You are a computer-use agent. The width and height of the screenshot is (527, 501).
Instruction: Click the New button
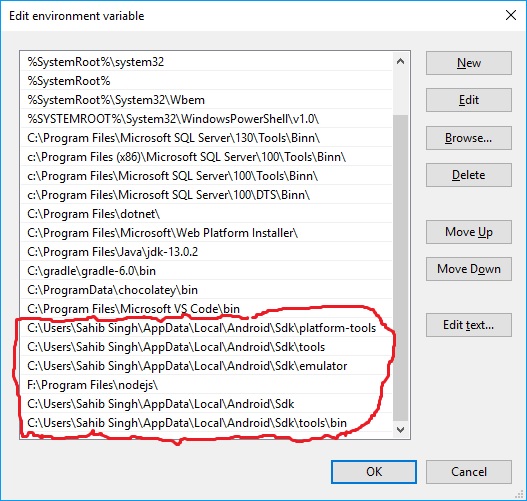pos(469,63)
